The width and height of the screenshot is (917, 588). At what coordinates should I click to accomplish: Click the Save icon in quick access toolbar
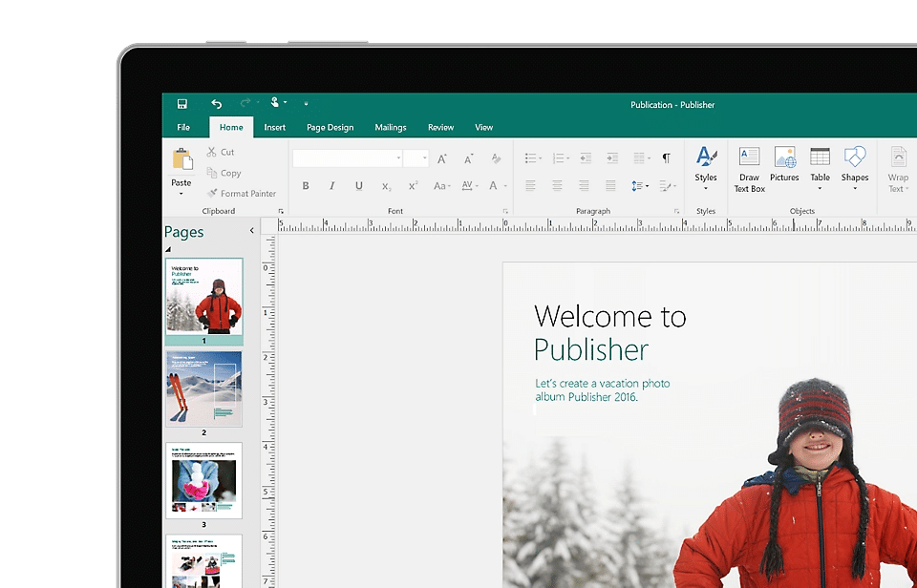pos(181,104)
